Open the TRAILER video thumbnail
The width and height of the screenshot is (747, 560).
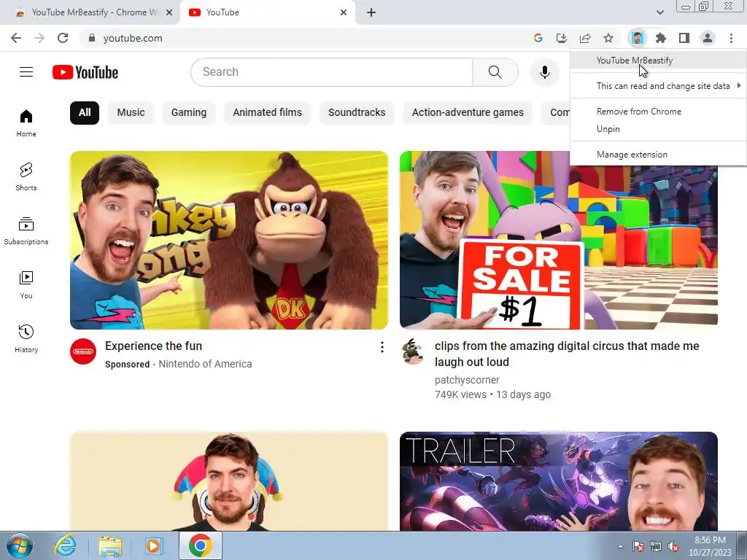(558, 481)
